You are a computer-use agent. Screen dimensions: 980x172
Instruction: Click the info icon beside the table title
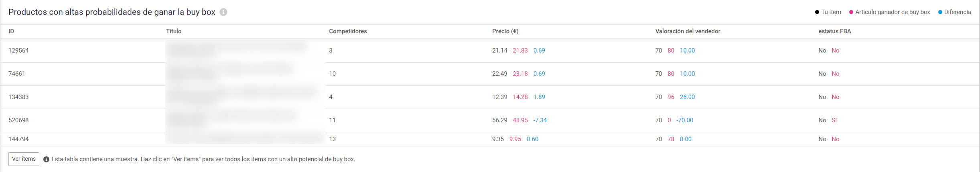point(223,12)
